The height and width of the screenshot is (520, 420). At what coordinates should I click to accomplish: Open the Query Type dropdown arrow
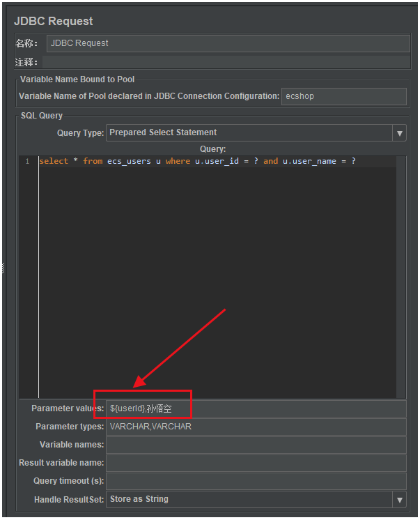399,133
